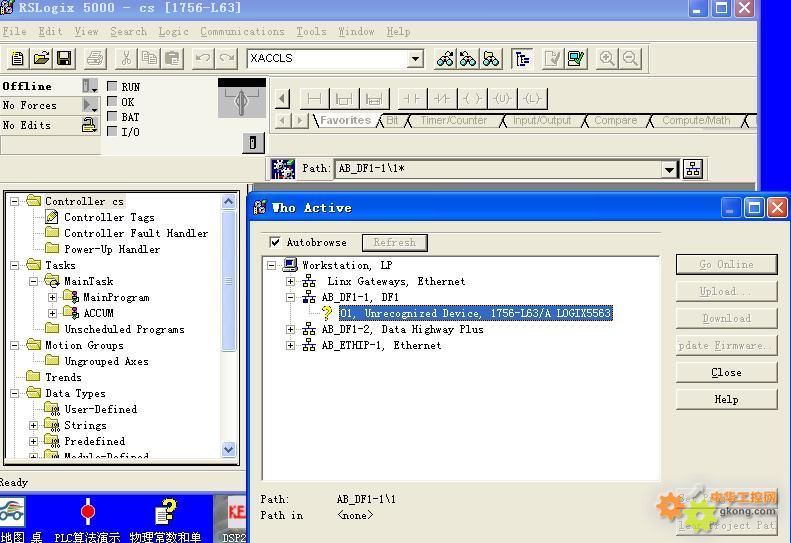This screenshot has width=791, height=543.
Task: Open the No Forces dropdown arrow
Action: (x=90, y=105)
